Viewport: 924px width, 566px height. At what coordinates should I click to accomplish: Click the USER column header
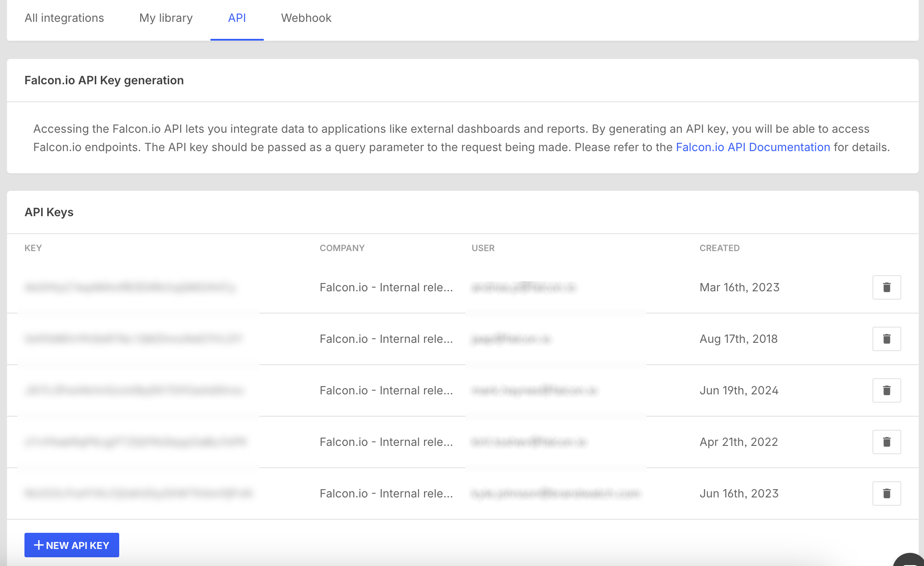click(x=483, y=248)
